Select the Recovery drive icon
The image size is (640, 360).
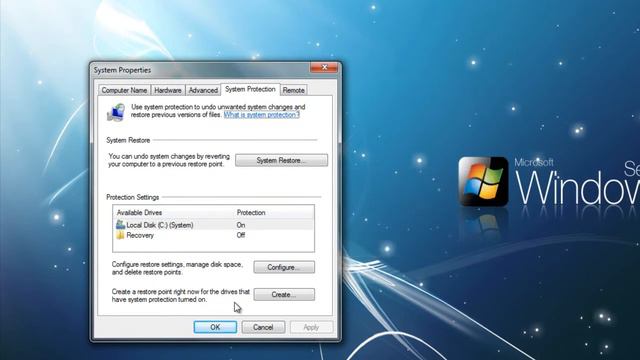coord(120,235)
